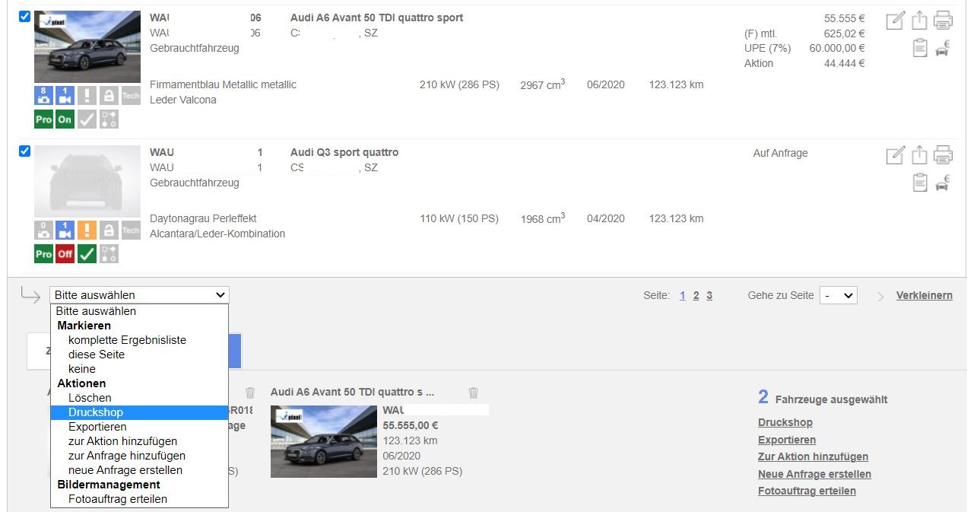The image size is (980, 512).
Task: Click the printer icon for Audi Q3 sport
Action: pos(944,155)
